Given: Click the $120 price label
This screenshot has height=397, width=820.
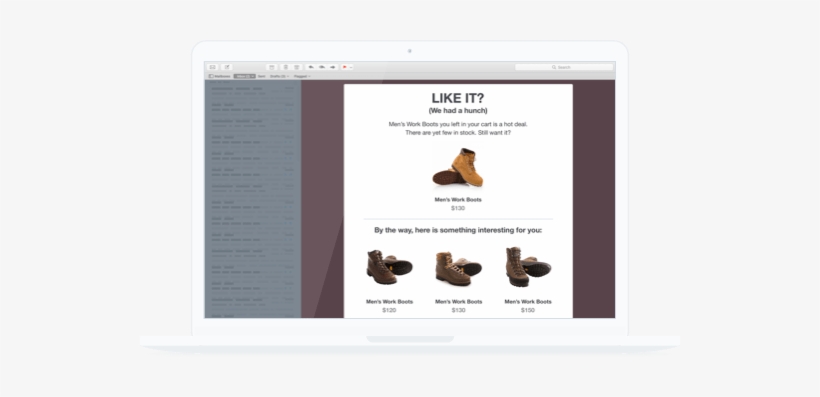Looking at the screenshot, I should pos(389,310).
